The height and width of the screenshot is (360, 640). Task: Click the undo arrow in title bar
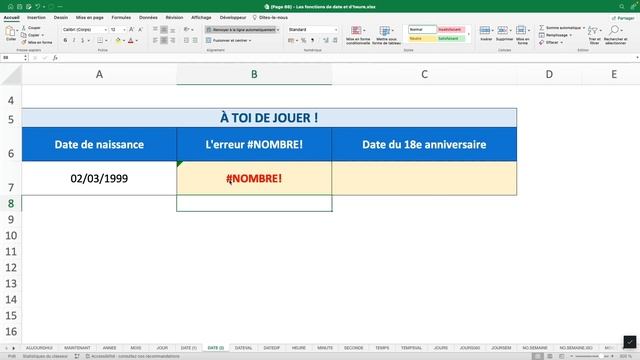38,7
